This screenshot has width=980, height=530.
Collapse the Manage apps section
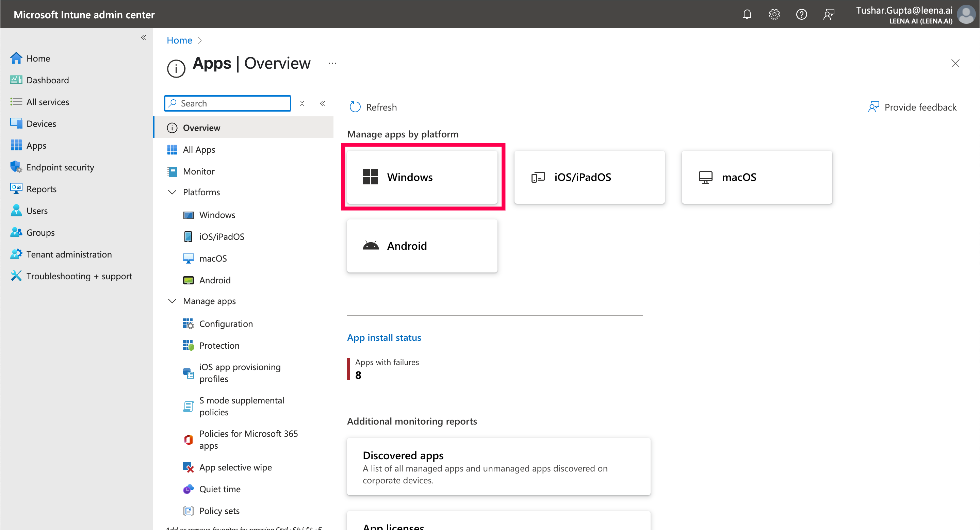tap(172, 301)
